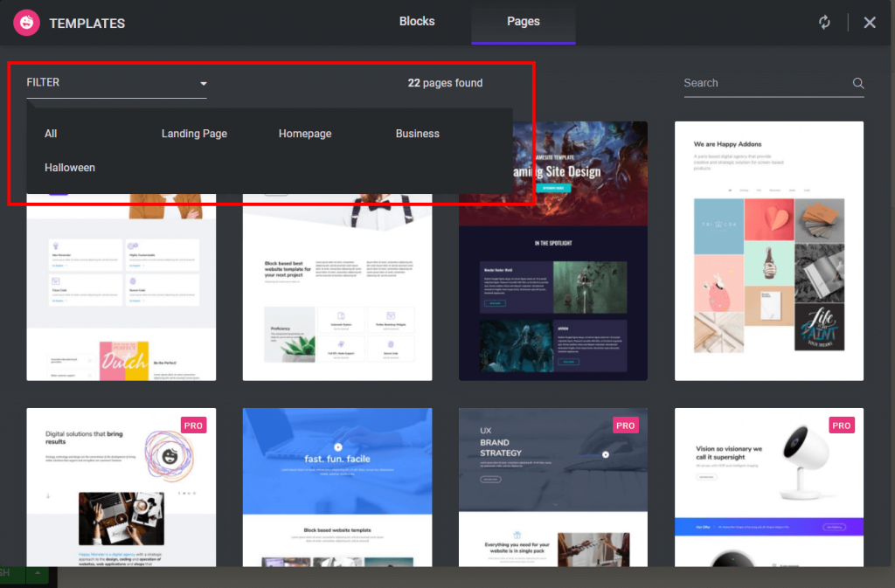Click PRO badge on Digital solutions template
The image size is (895, 588).
[193, 425]
